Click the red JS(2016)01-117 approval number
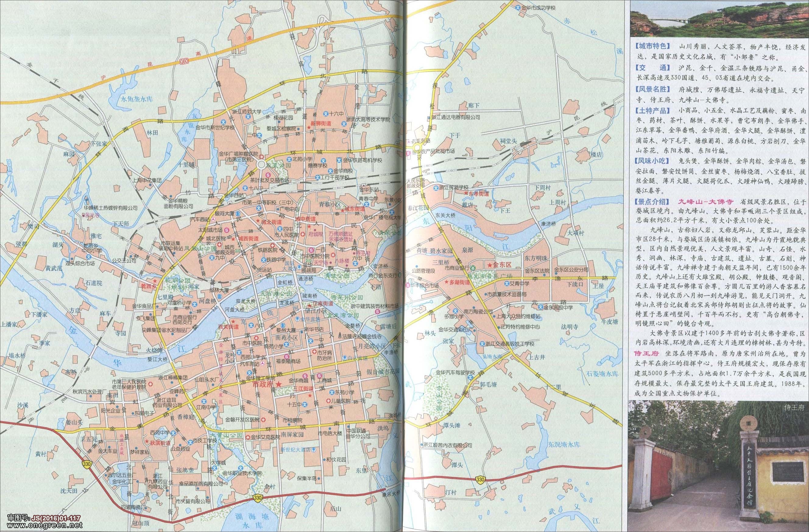 click(56, 518)
